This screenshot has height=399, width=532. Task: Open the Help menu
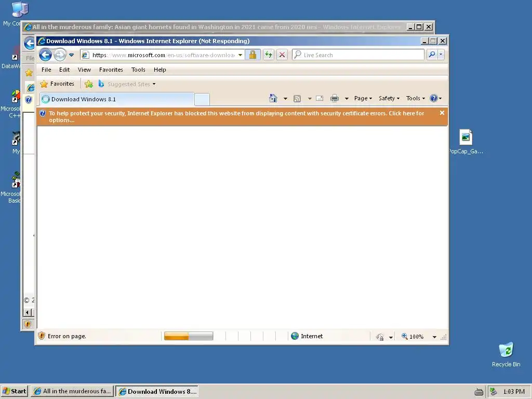click(160, 70)
